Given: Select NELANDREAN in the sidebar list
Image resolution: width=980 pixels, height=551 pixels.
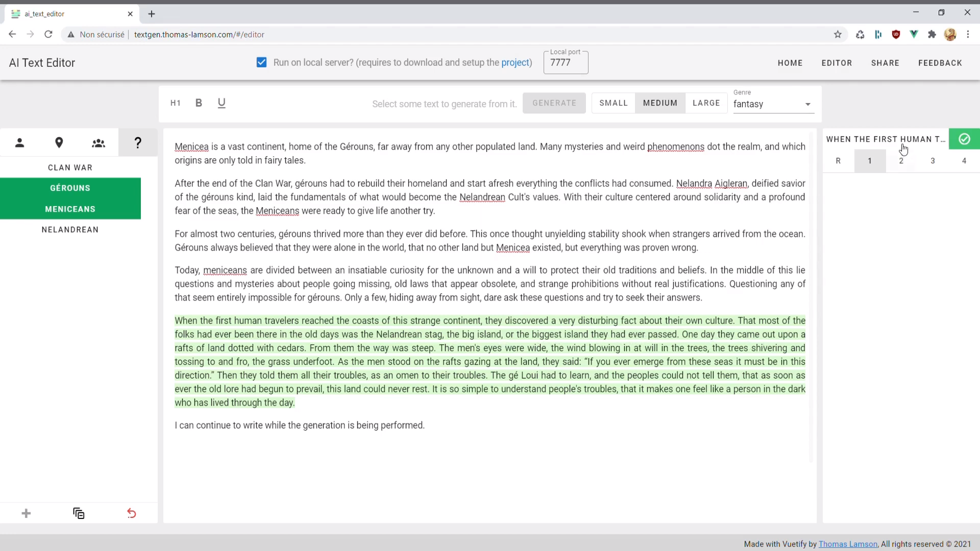Looking at the screenshot, I should click(70, 230).
